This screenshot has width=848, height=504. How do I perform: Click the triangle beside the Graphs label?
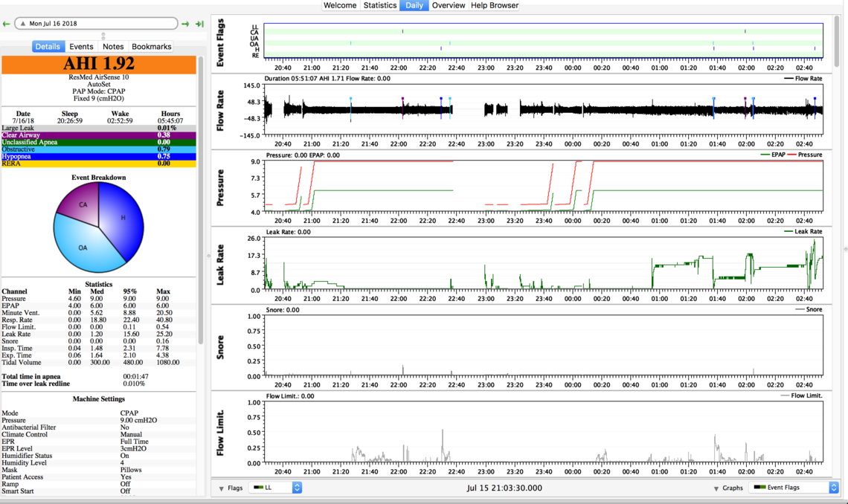[x=716, y=488]
